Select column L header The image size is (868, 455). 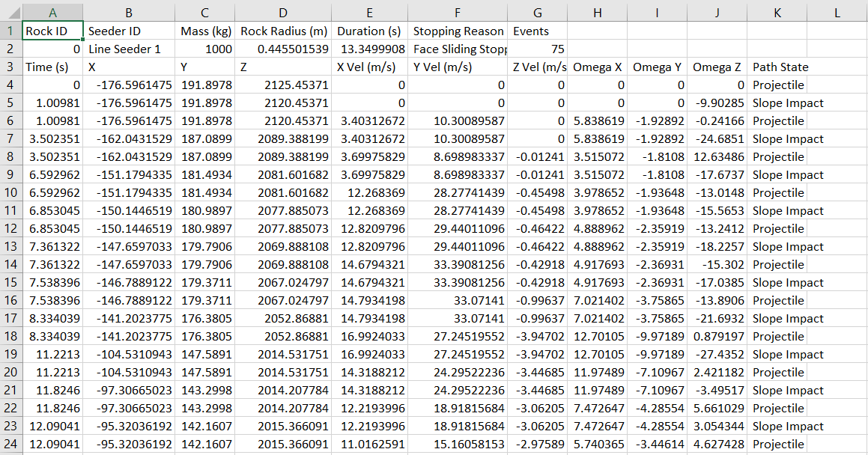pos(837,13)
